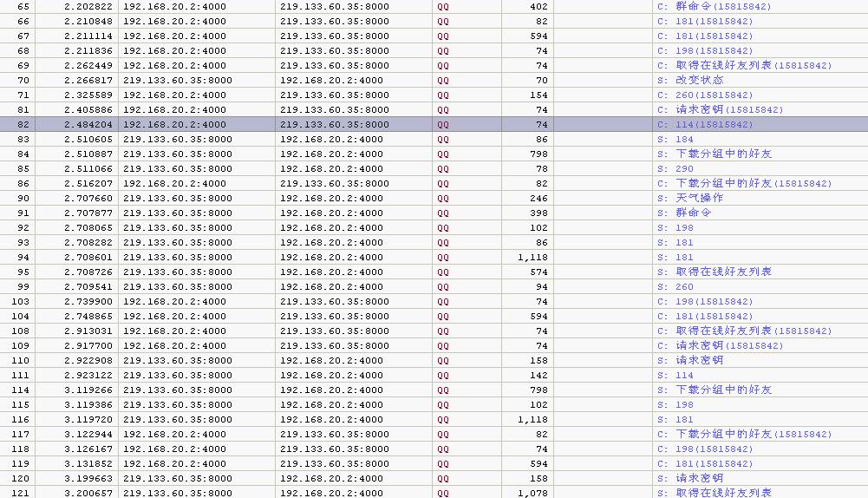The width and height of the screenshot is (868, 498).
Task: Click the time value 3.119386
Action: tap(88, 404)
